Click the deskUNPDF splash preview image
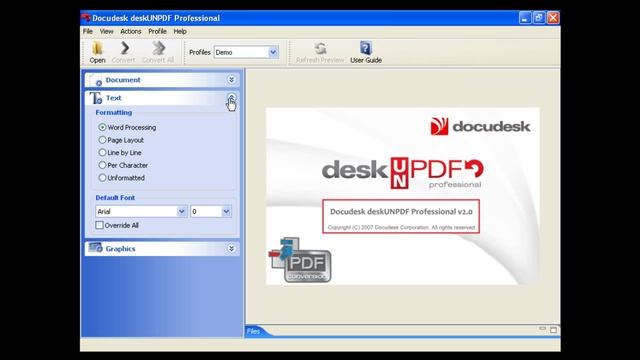 click(x=403, y=196)
